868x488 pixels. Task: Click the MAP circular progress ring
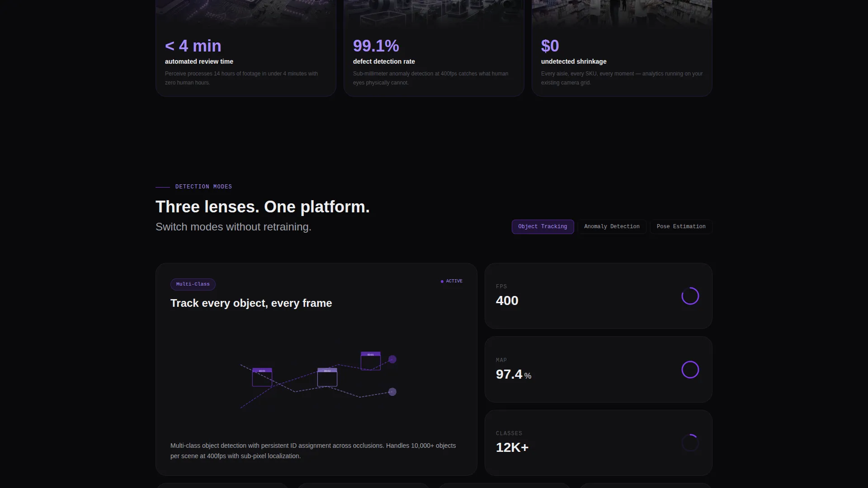690,370
